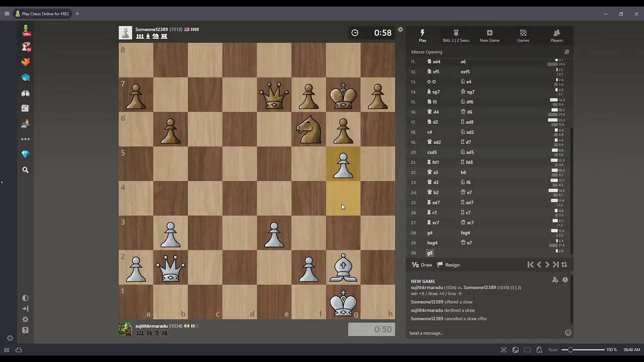644x362 pixels.
Task: Jump to first move of game
Action: tap(530, 264)
